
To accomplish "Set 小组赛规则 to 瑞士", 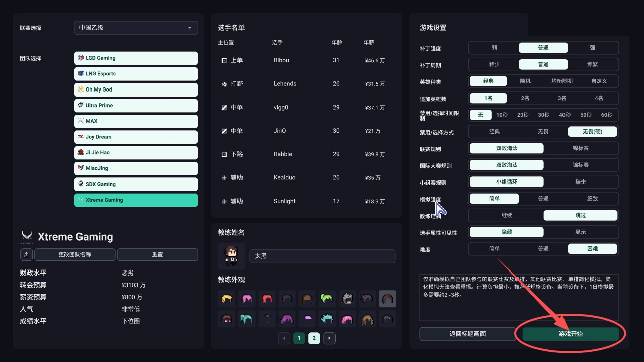I will [x=581, y=182].
